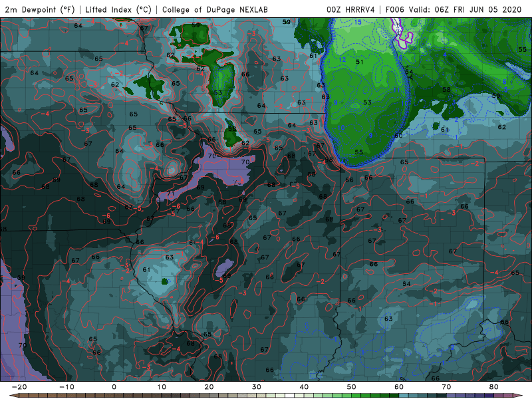The width and height of the screenshot is (532, 399).
Task: Click the magenta contour at the map top
Action: coord(402,32)
